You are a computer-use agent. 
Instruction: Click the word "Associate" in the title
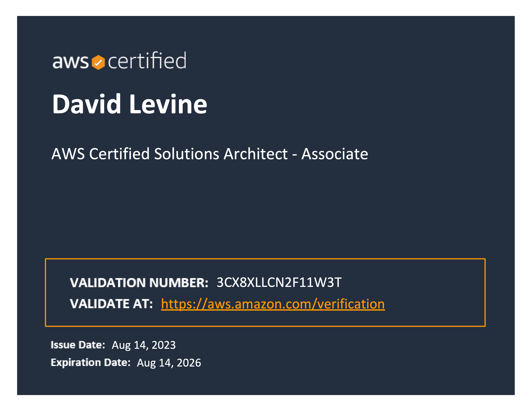[335, 154]
